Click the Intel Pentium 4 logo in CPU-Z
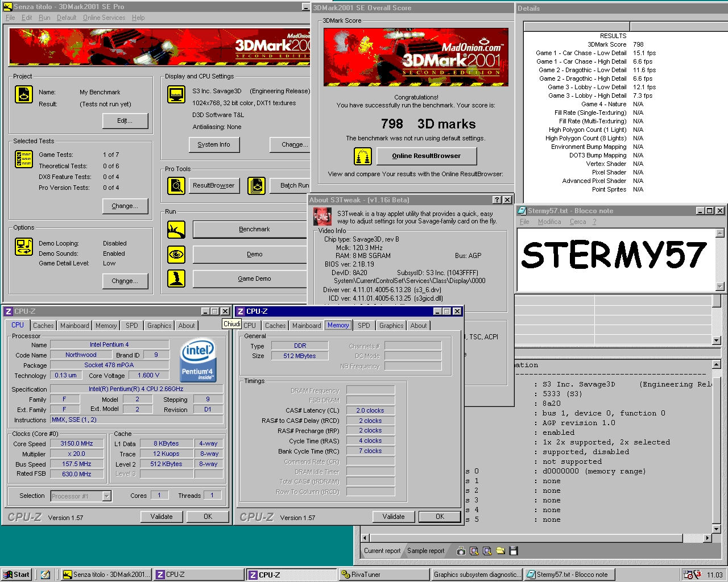 197,360
